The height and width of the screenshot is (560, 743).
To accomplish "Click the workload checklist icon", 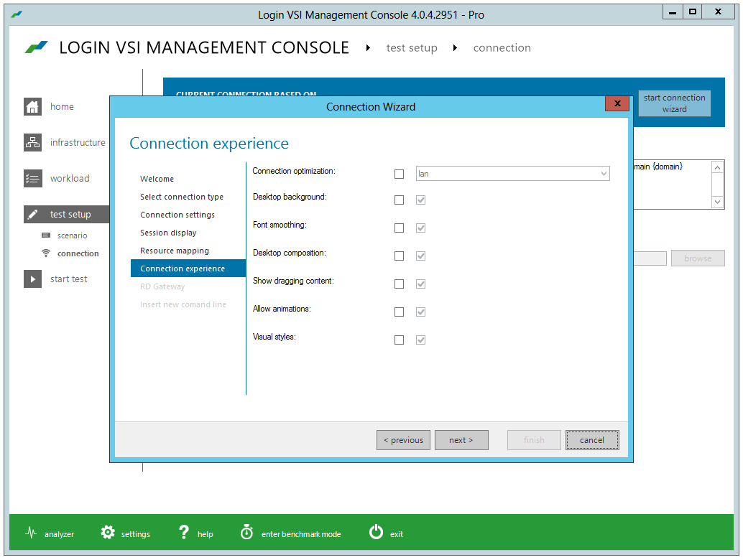I will point(33,179).
